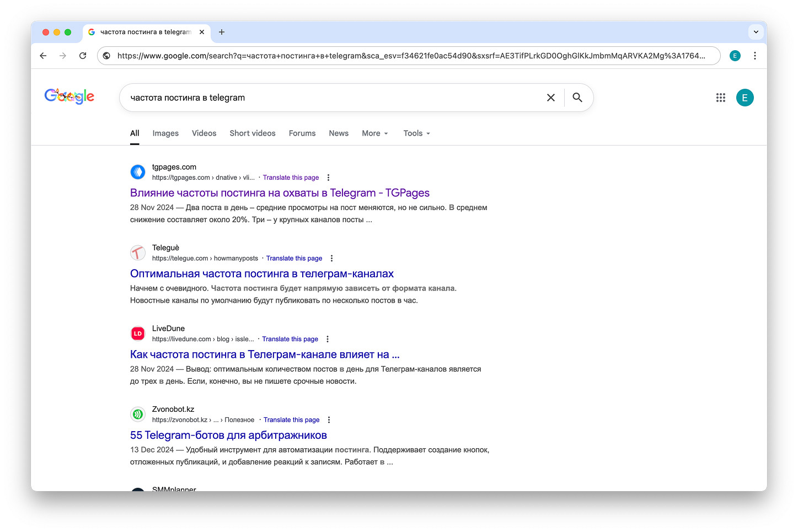Open Chrome's three-dot menu
The image size is (798, 532).
755,56
